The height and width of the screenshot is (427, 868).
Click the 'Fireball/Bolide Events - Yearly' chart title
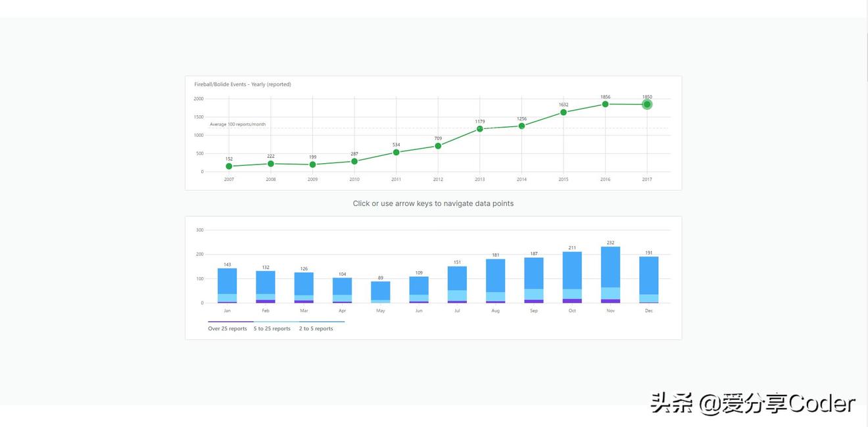242,84
